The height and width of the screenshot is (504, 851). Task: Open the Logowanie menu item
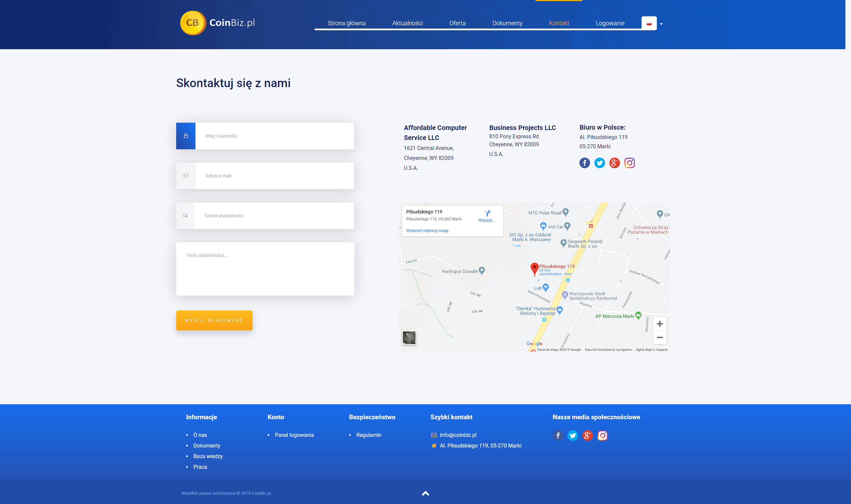coord(610,23)
